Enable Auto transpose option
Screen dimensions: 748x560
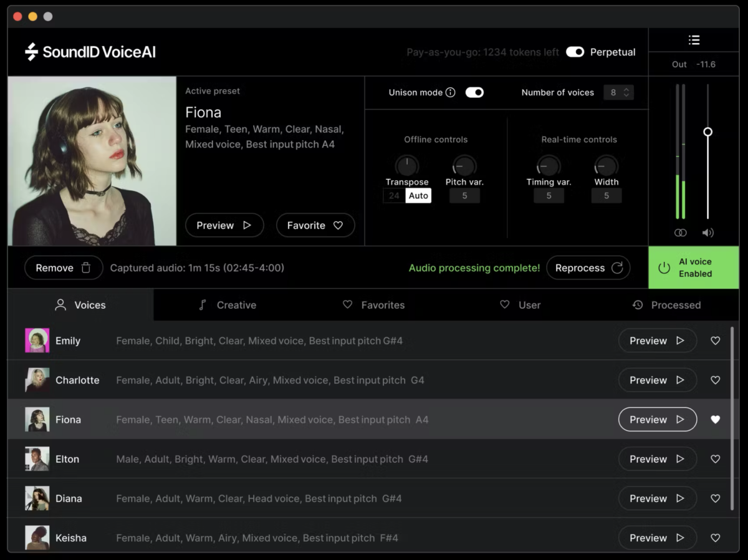(x=418, y=196)
